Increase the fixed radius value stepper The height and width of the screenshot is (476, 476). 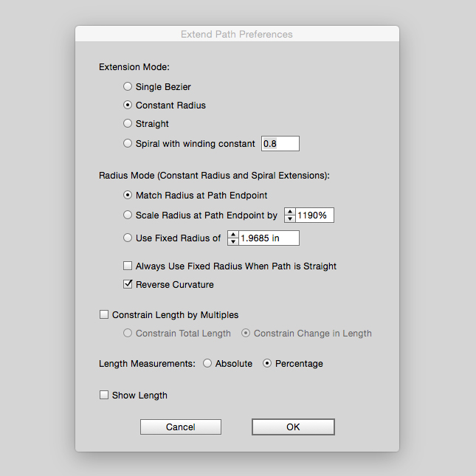[x=233, y=235]
